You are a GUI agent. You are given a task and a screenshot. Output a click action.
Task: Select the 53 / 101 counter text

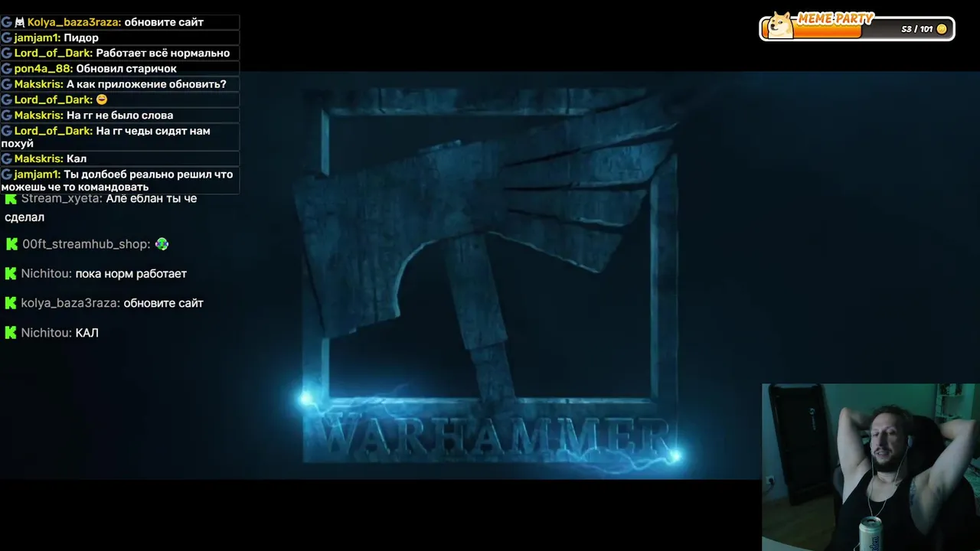tap(916, 29)
